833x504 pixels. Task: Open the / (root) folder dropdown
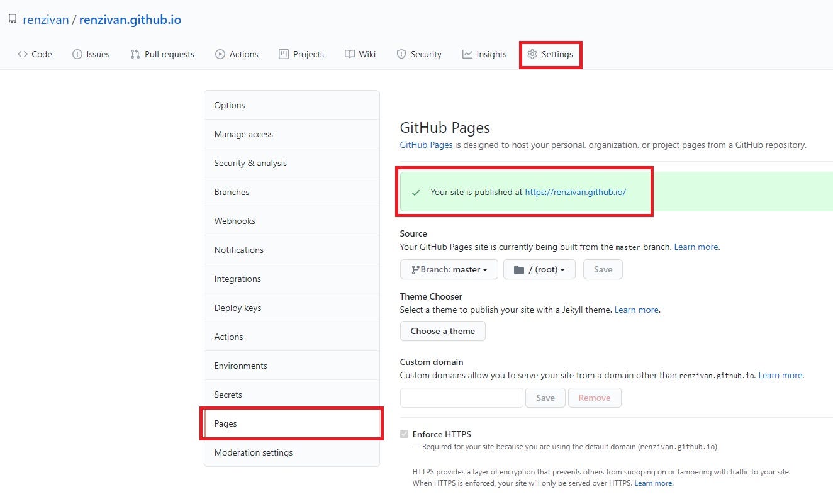(539, 269)
